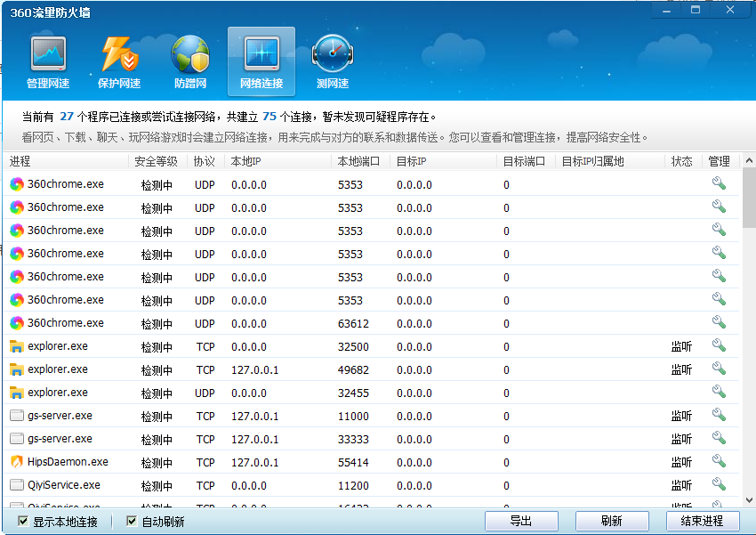Click UDP protocol in port 32455 row
Image resolution: width=756 pixels, height=535 pixels.
click(x=205, y=393)
